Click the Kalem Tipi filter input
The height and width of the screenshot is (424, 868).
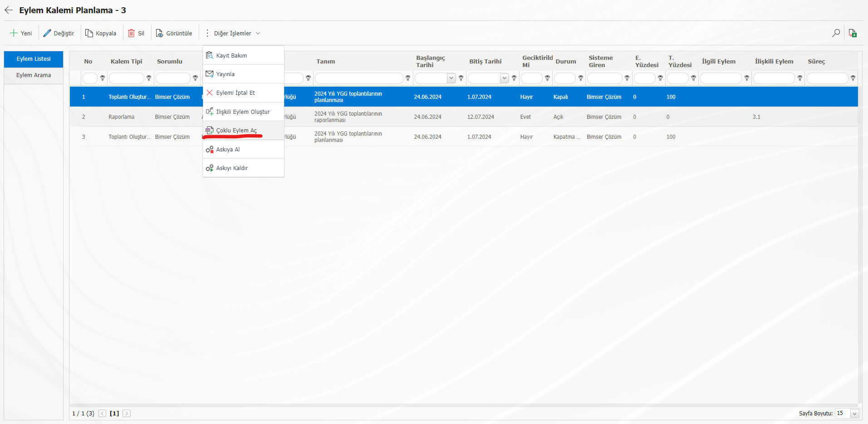click(x=127, y=78)
